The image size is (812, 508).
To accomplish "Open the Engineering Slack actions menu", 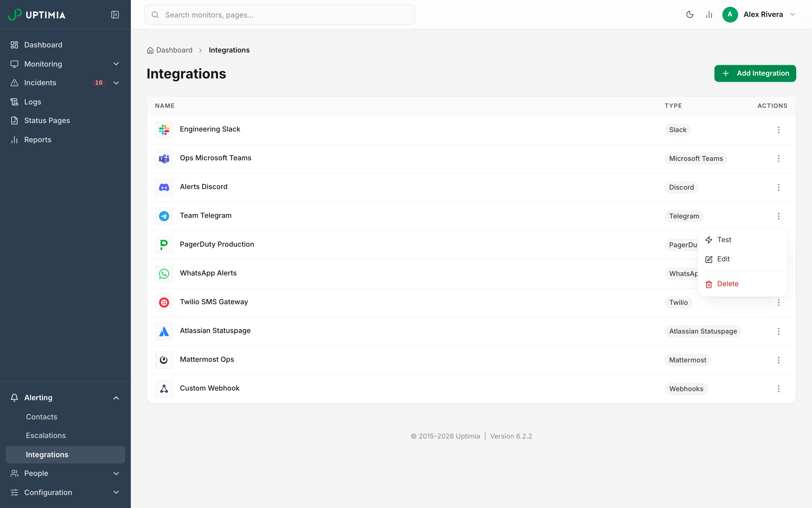I will click(x=778, y=130).
